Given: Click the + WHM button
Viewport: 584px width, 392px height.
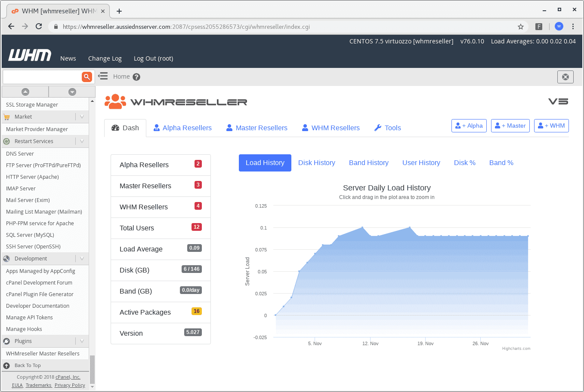Looking at the screenshot, I should (551, 126).
